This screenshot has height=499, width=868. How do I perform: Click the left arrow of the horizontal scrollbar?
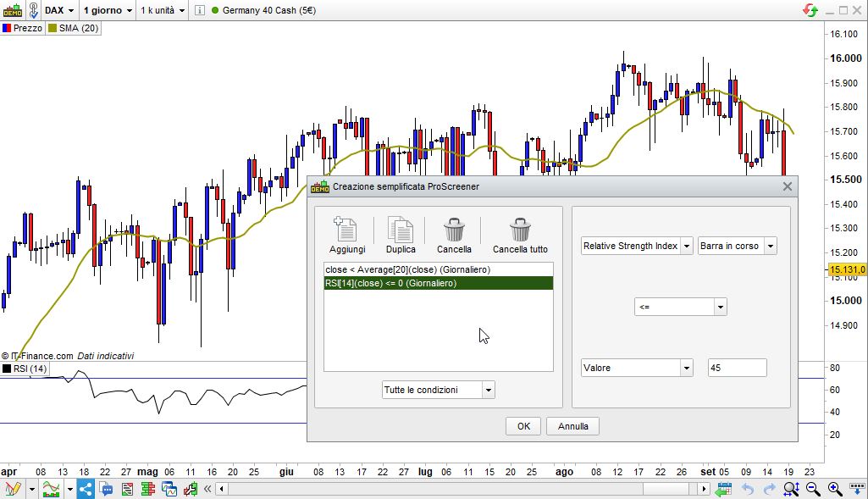coord(222,489)
